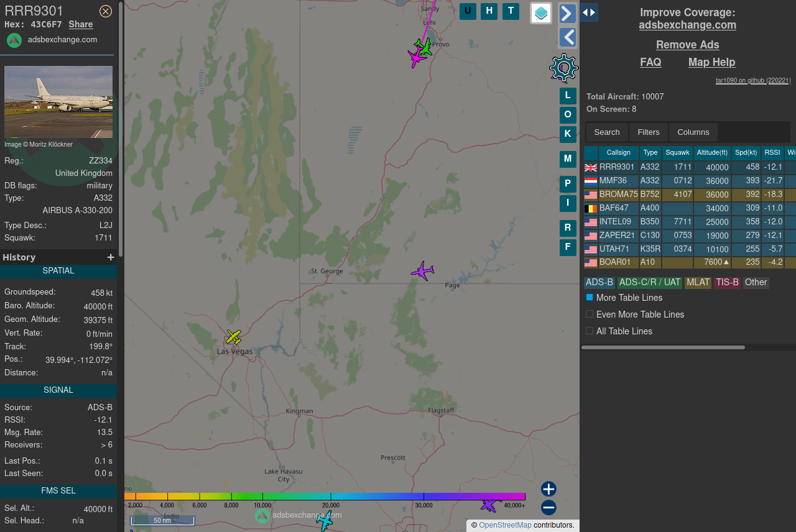Open the Search tab
This screenshot has width=796, height=532.
click(x=607, y=132)
